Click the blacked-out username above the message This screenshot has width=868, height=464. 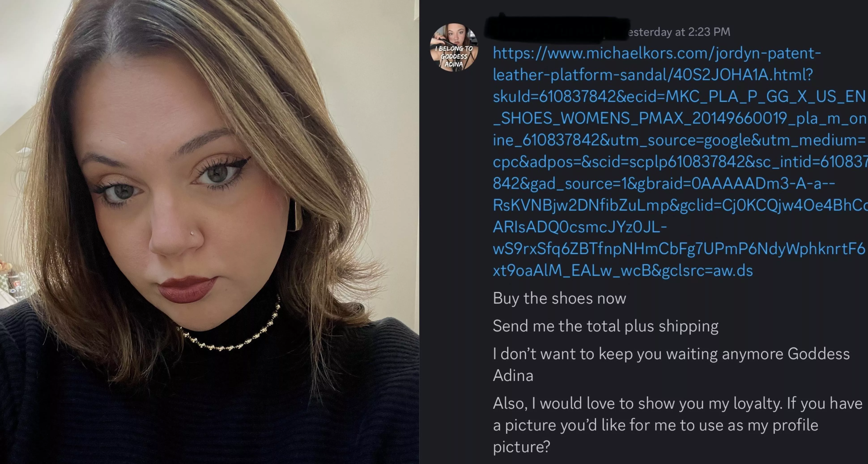point(556,30)
